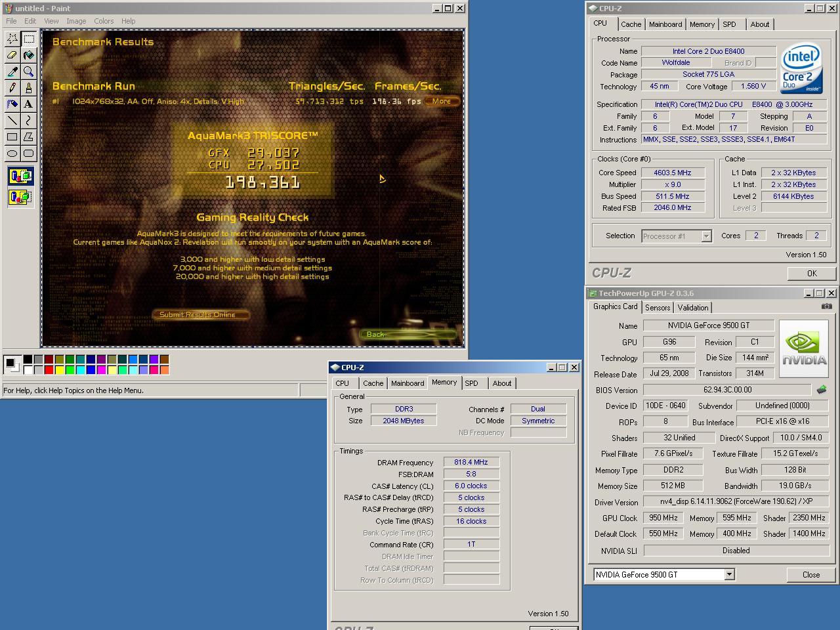Open About tab in top CPU-Z window

[x=760, y=24]
